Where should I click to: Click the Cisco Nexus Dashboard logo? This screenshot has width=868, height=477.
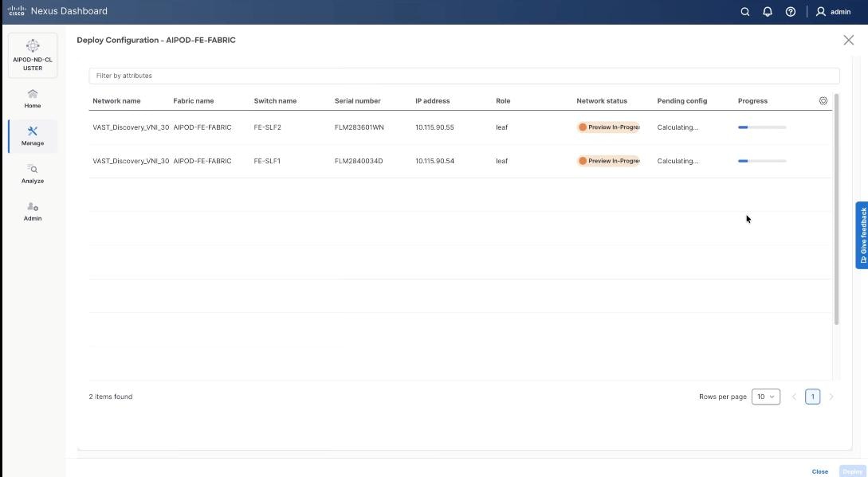pos(57,11)
